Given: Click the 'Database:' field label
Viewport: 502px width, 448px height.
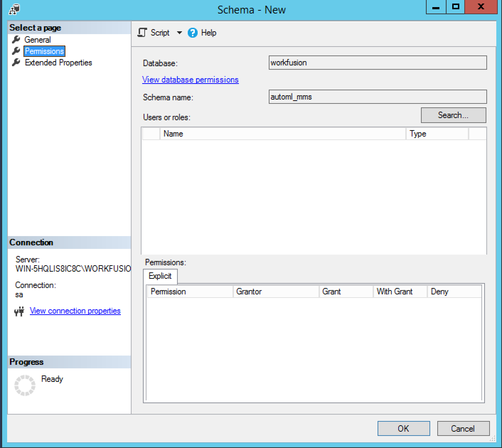Looking at the screenshot, I should click(x=160, y=63).
